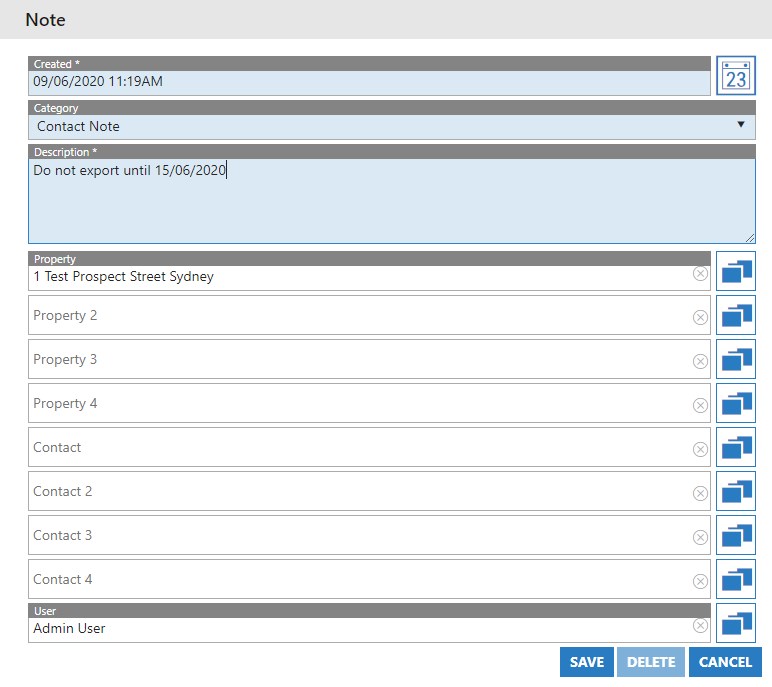This screenshot has width=772, height=687.
Task: Open lookup icon beside Contact 3 field
Action: pos(735,535)
